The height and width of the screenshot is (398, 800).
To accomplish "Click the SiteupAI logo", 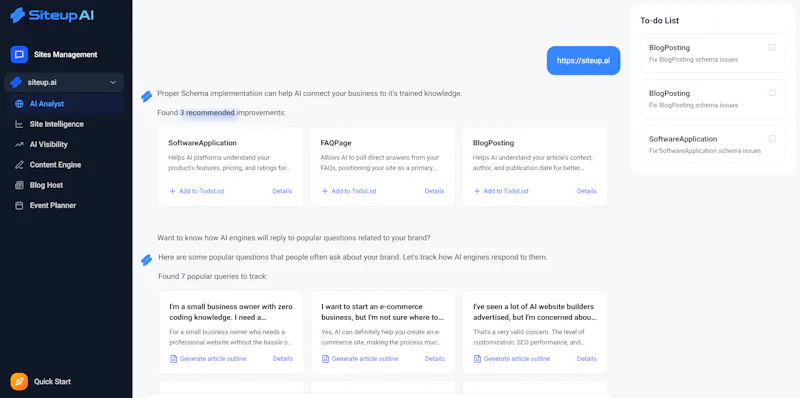I will click(x=52, y=15).
